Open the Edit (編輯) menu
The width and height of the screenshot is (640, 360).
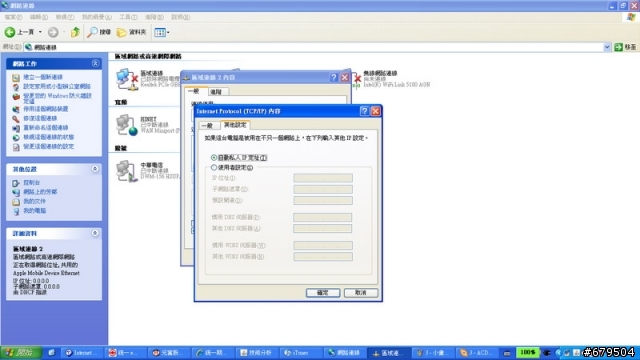[x=39, y=17]
